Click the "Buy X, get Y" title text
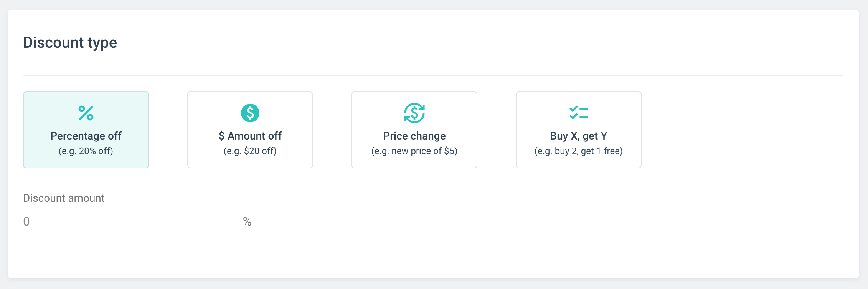Image resolution: width=868 pixels, height=289 pixels. (579, 136)
